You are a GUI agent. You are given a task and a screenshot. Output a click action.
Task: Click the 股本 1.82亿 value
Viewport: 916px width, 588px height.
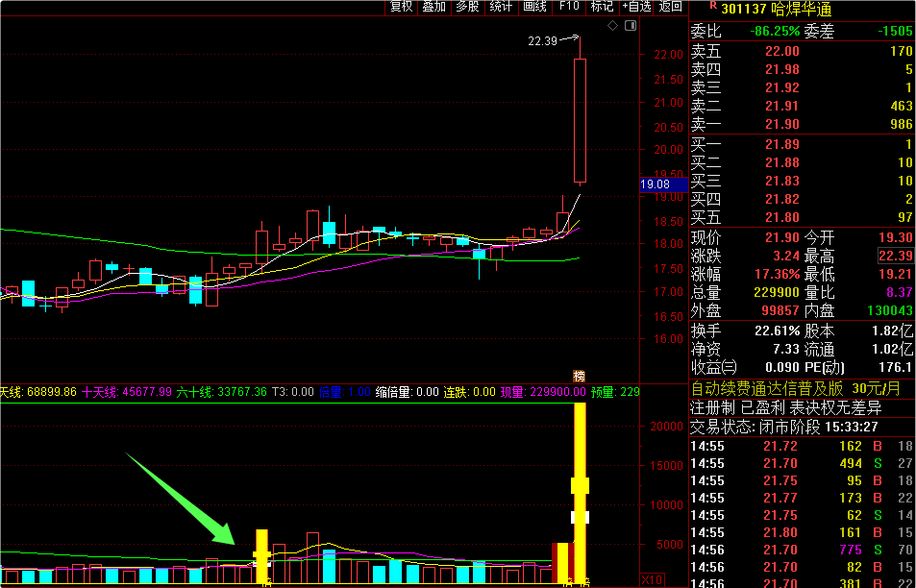pos(893,331)
